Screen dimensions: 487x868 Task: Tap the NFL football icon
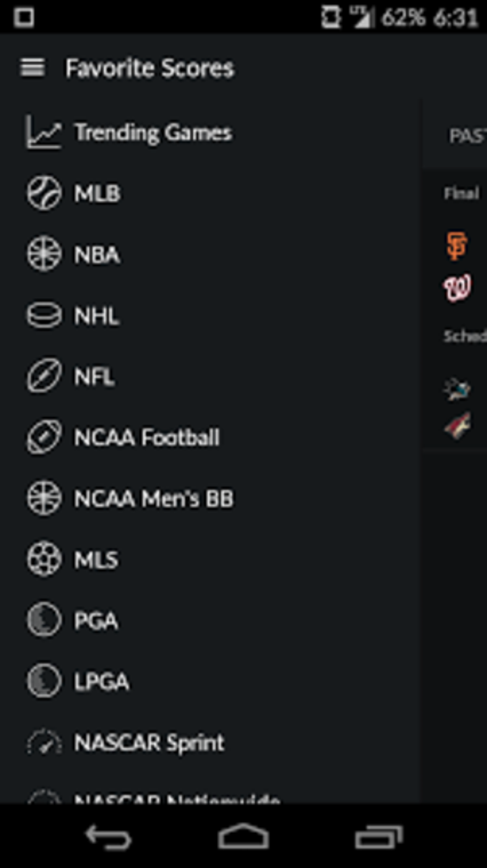pyautogui.click(x=43, y=376)
